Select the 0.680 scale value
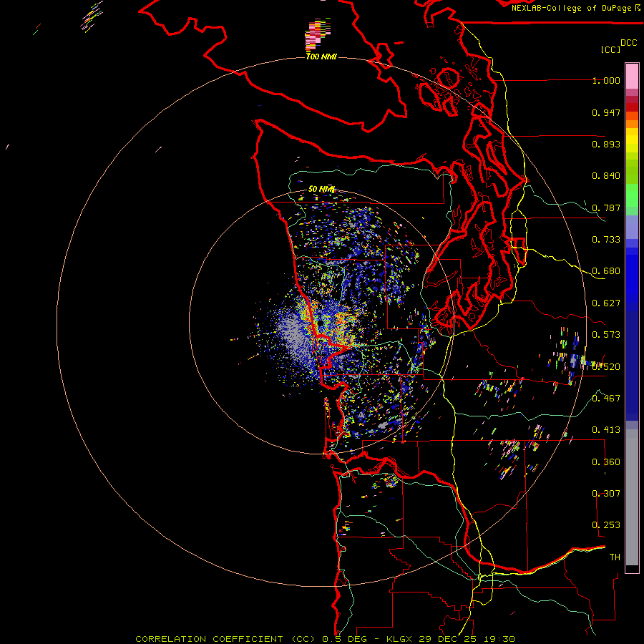644x644 pixels. 606,271
